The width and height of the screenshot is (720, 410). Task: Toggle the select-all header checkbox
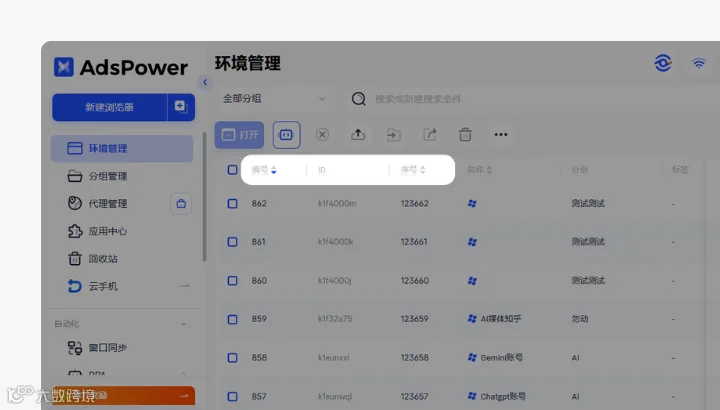[232, 170]
